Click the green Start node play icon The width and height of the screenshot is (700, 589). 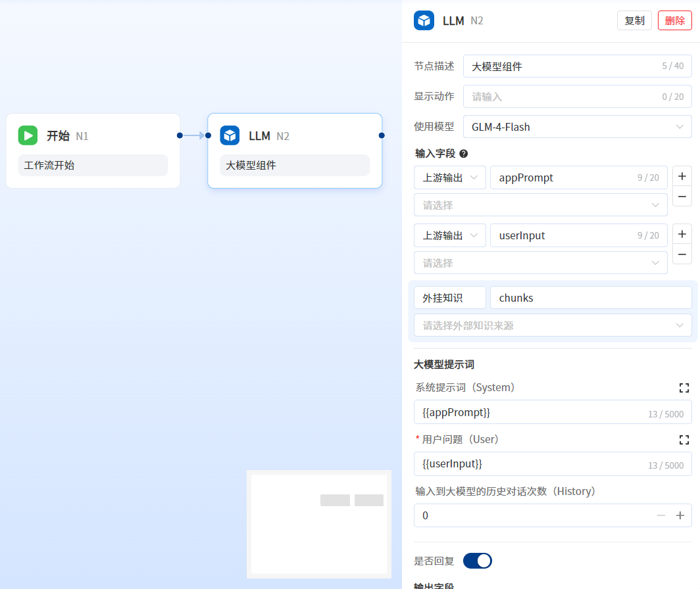pyautogui.click(x=28, y=135)
